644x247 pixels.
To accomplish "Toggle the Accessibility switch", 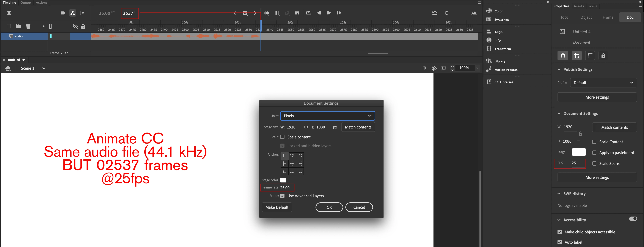I will 633,219.
